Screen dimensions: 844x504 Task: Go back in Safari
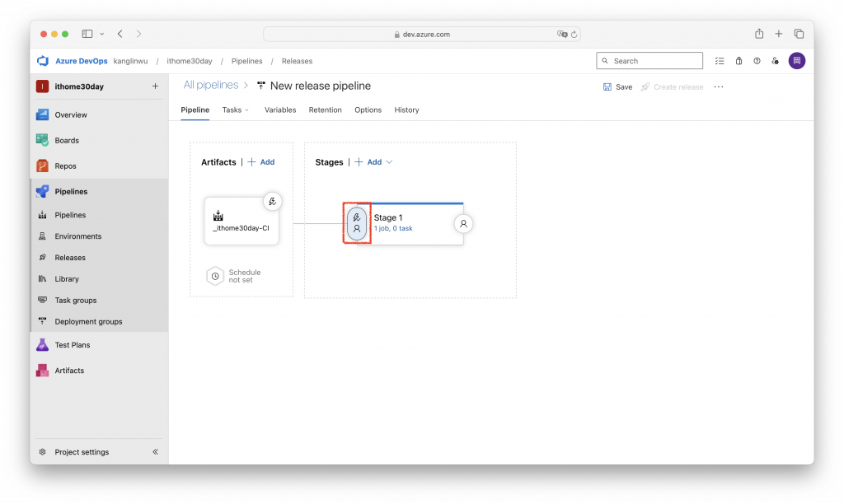[120, 34]
